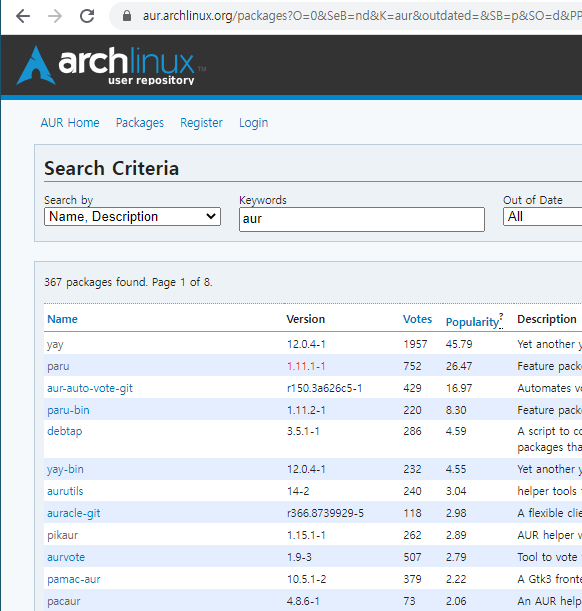Click the Popularity question mark footnote

[x=501, y=316]
